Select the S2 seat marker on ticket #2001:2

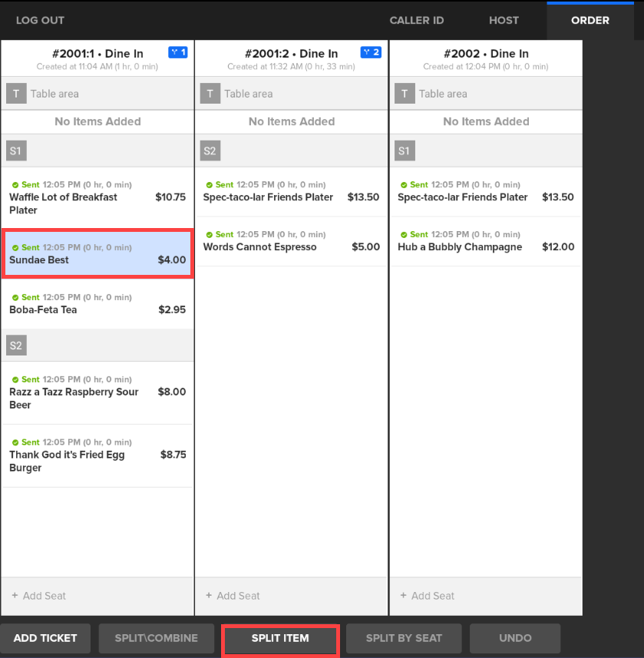(x=210, y=151)
